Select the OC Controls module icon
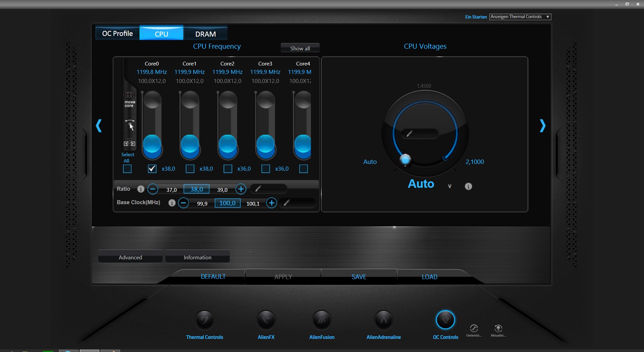This screenshot has width=644, height=352. (x=445, y=320)
